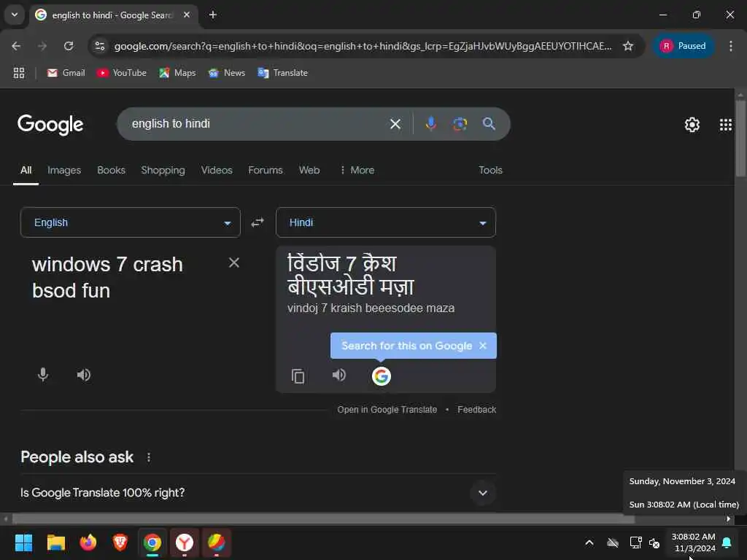Clear the search box with the X
747x560 pixels.
click(395, 124)
